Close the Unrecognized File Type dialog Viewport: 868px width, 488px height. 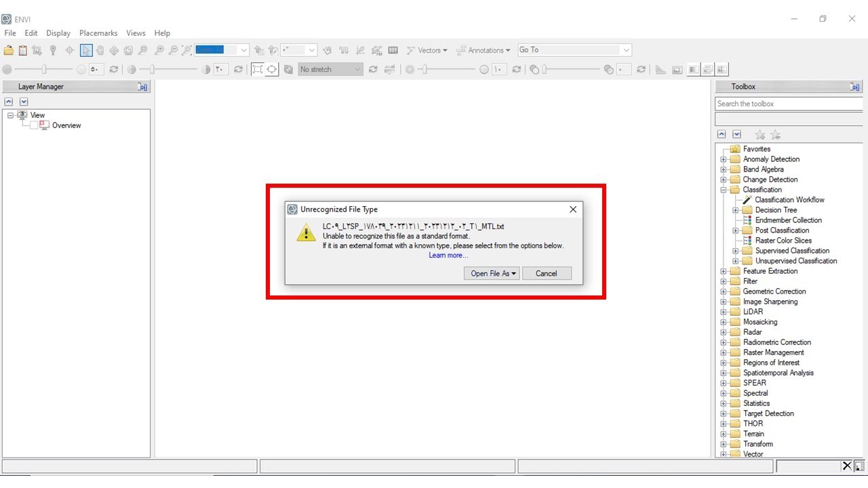pos(573,209)
